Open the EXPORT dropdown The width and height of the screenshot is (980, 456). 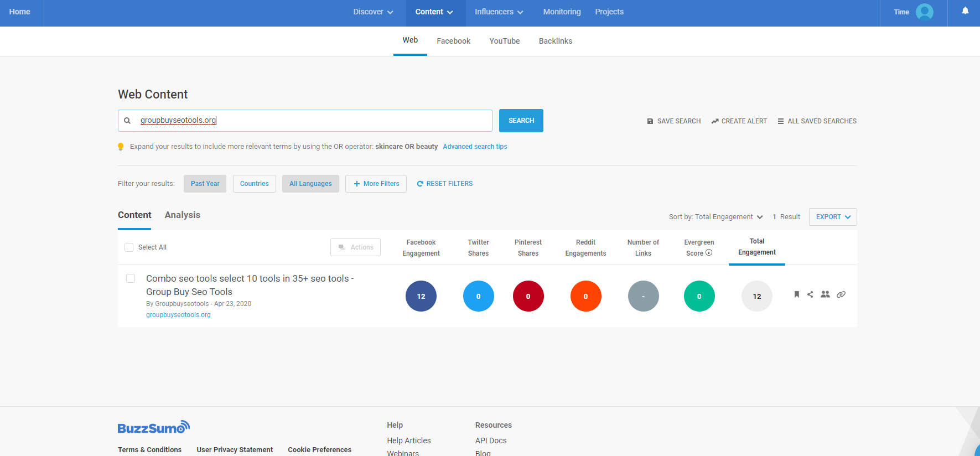[833, 217]
